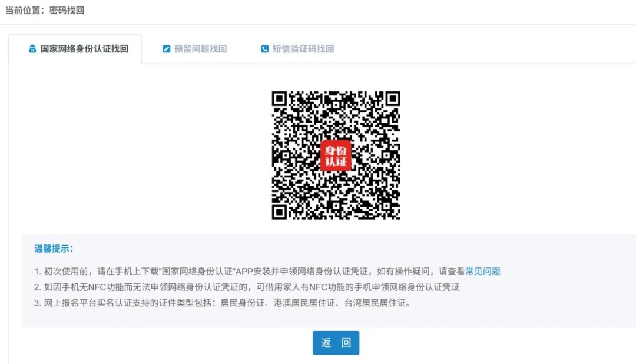Open the 预留问题找回 tab

(200, 49)
